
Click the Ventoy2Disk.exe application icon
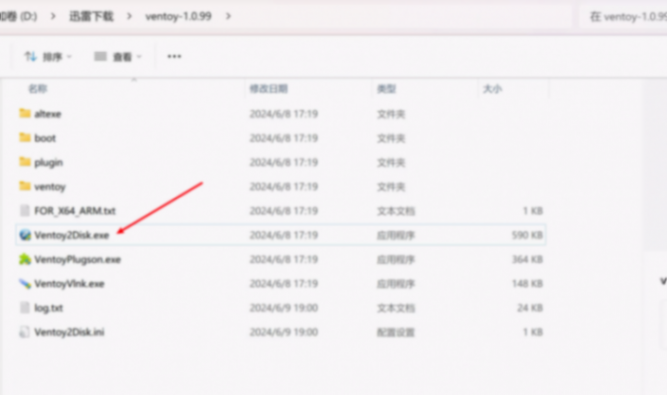25,235
